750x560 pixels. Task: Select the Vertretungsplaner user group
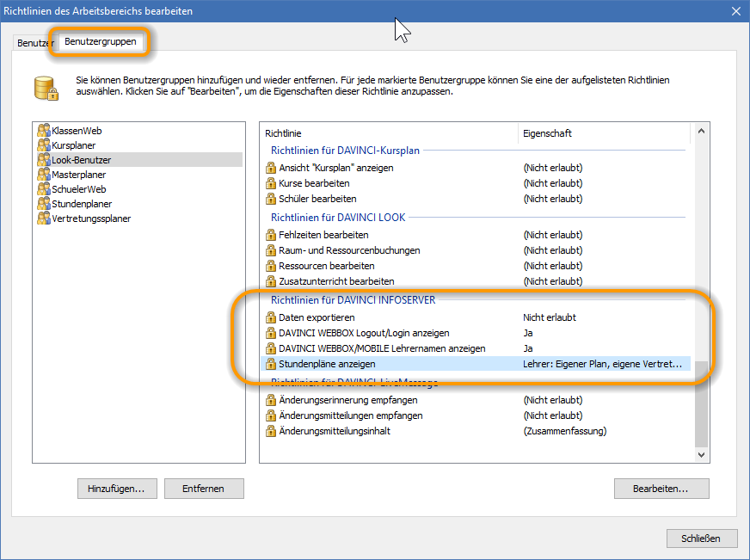click(x=91, y=218)
